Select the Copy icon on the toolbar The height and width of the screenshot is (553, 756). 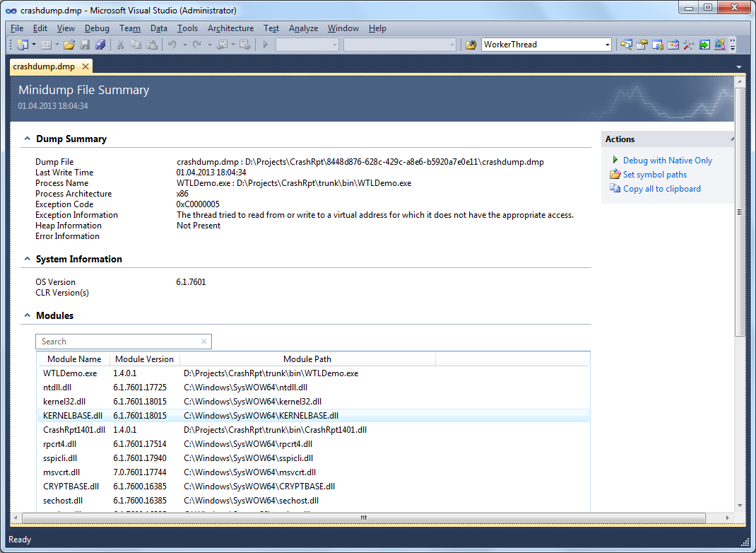136,44
